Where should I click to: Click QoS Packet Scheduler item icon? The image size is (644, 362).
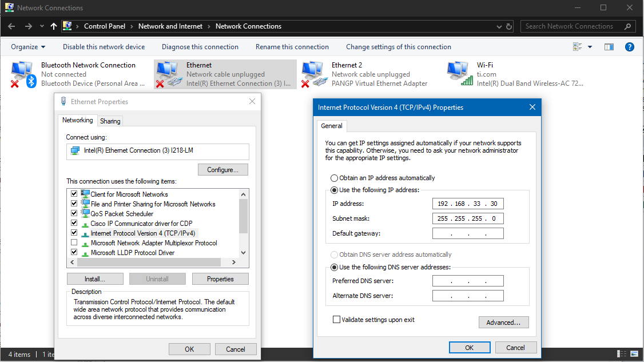click(85, 213)
